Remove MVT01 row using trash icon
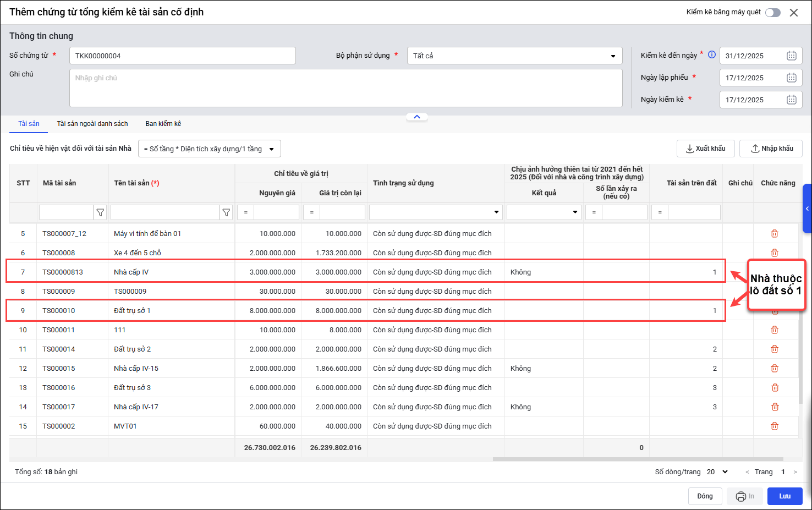The width and height of the screenshot is (812, 510). point(775,426)
